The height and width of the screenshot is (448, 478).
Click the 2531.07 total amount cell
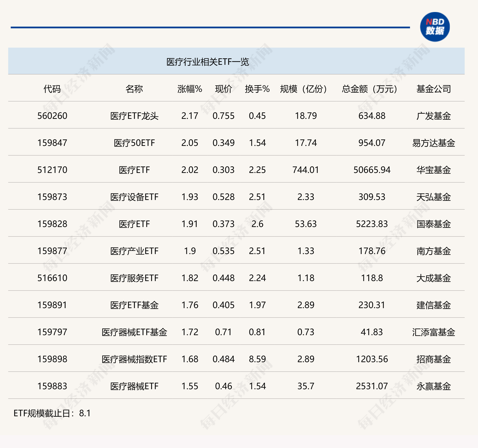tap(372, 386)
